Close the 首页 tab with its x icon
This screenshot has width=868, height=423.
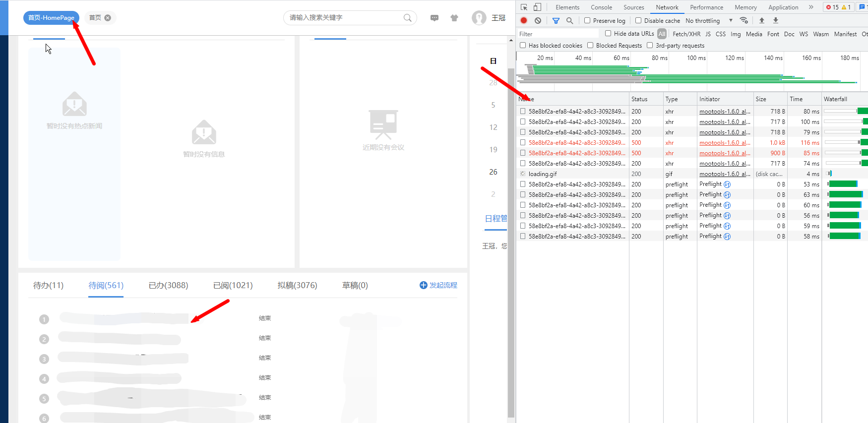pyautogui.click(x=108, y=18)
